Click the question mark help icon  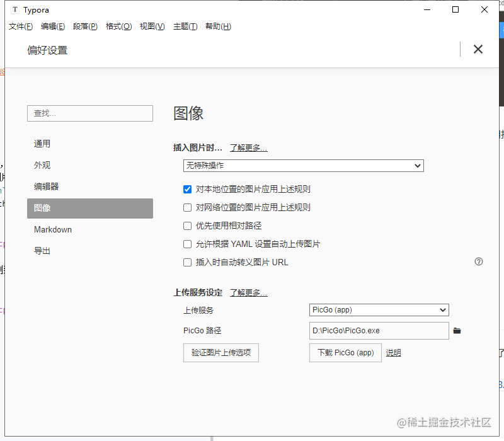coord(479,261)
